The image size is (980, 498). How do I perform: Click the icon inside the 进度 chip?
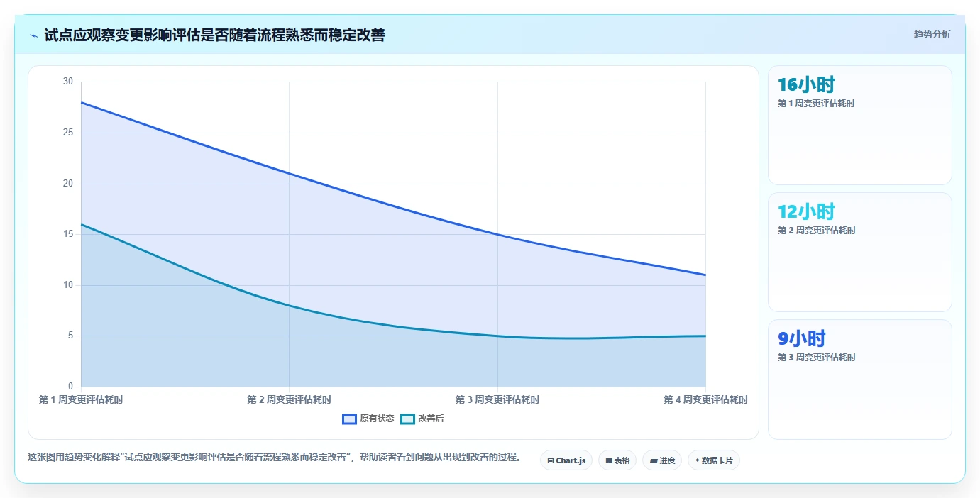coord(653,461)
